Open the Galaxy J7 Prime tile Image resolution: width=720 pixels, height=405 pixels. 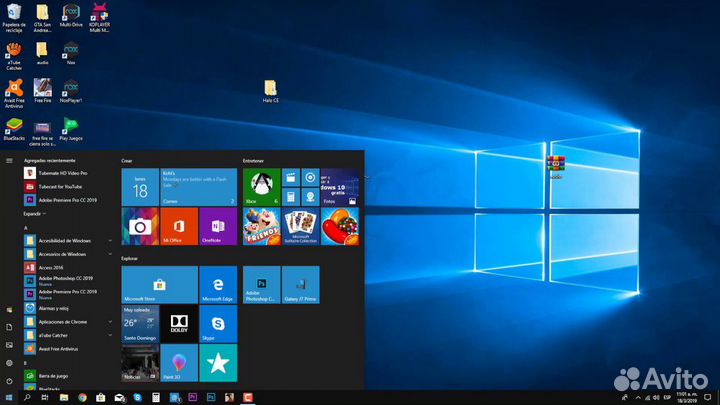301,285
